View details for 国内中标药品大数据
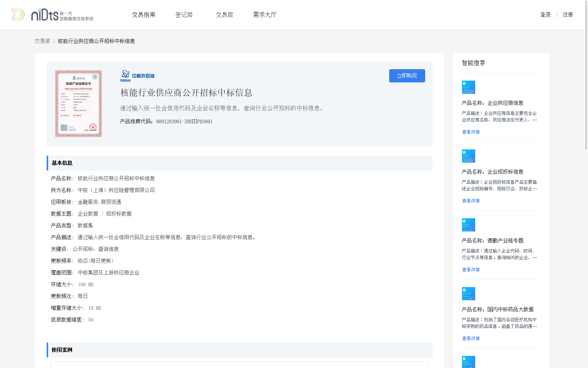The height and width of the screenshot is (368, 588). 471,339
